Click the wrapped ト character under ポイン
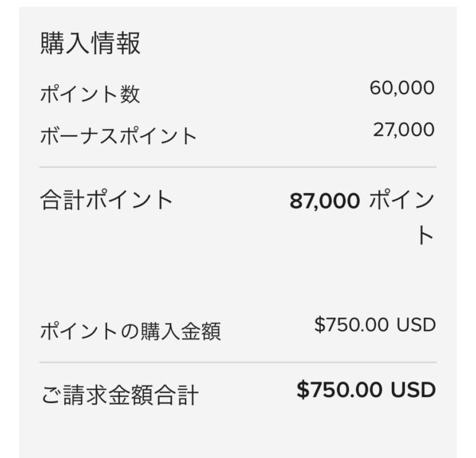Image resolution: width=476 pixels, height=458 pixels. click(426, 235)
